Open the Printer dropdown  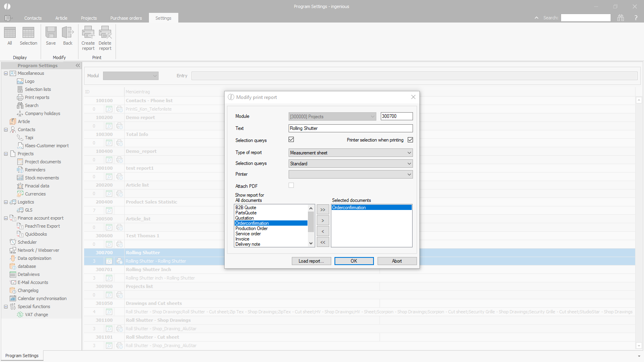point(351,175)
